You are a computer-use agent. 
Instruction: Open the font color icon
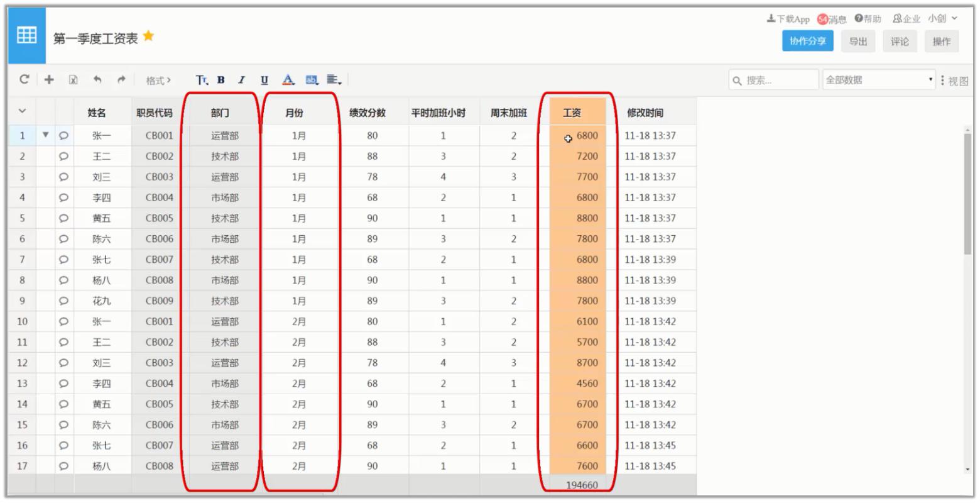[288, 80]
